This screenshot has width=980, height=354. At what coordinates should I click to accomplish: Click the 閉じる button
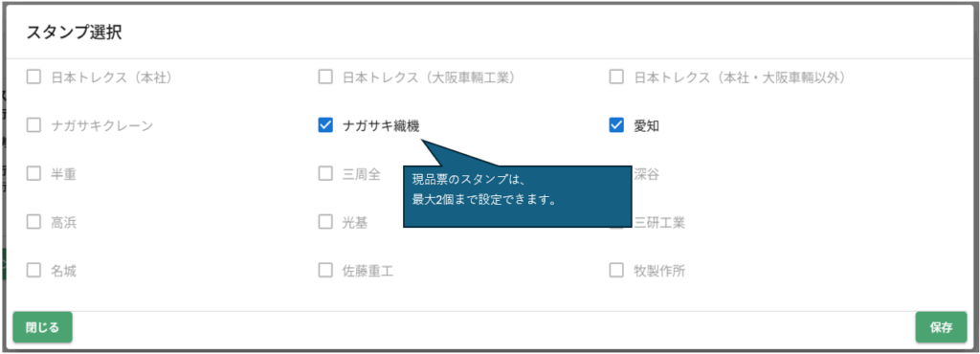tap(42, 327)
